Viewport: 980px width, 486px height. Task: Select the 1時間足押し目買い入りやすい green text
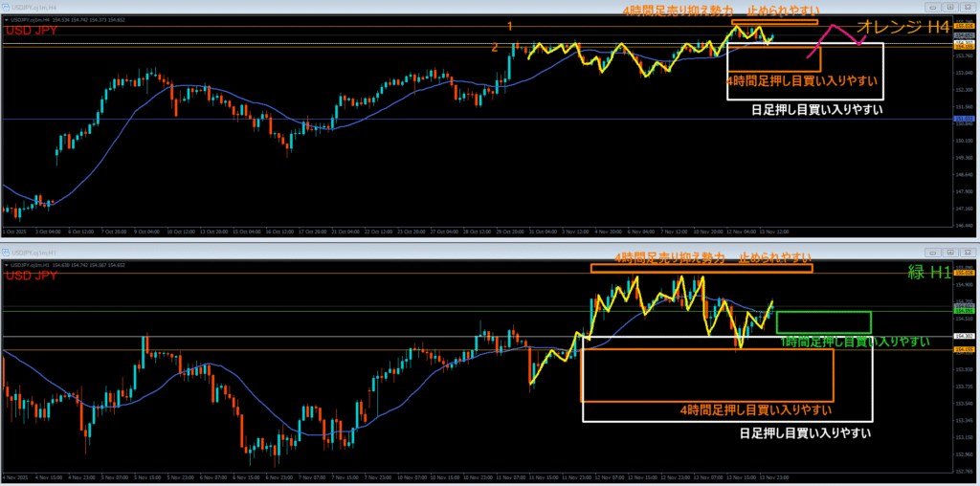(855, 342)
